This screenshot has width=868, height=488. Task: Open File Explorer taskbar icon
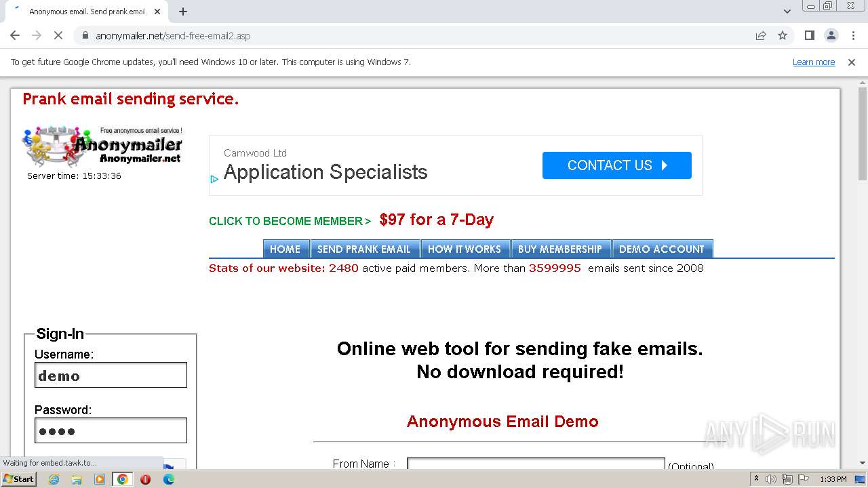[77, 479]
